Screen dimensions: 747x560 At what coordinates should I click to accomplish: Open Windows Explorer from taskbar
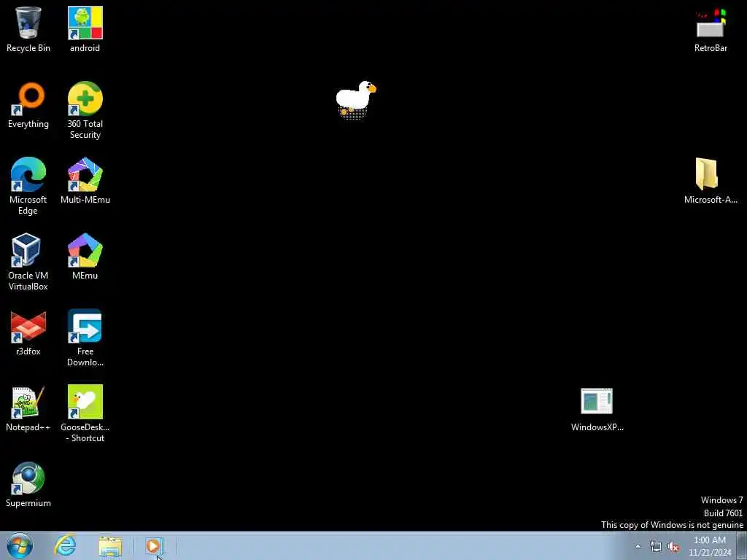pos(111,546)
